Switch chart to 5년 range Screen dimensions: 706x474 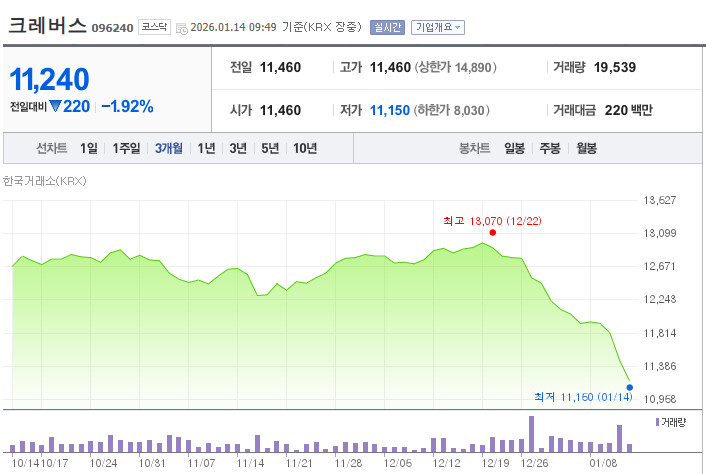pos(270,148)
